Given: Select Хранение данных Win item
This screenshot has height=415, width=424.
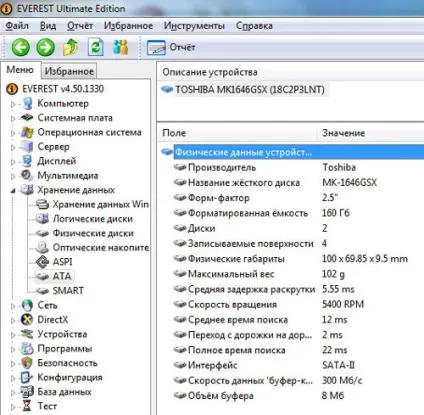Looking at the screenshot, I should click(100, 204).
